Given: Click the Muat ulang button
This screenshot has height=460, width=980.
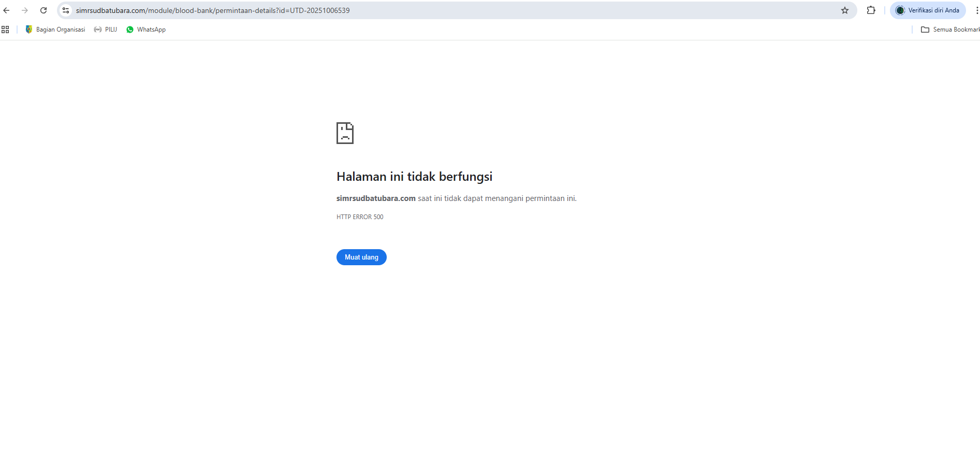Looking at the screenshot, I should (x=361, y=257).
